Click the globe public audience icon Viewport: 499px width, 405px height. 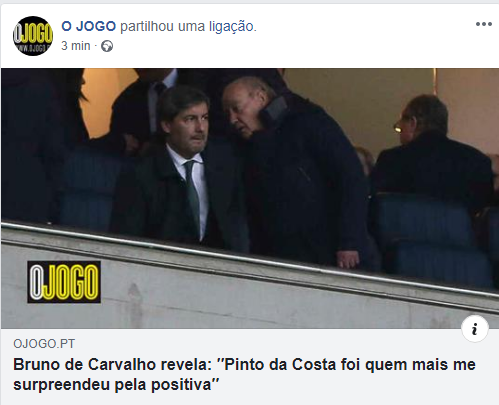(x=107, y=46)
